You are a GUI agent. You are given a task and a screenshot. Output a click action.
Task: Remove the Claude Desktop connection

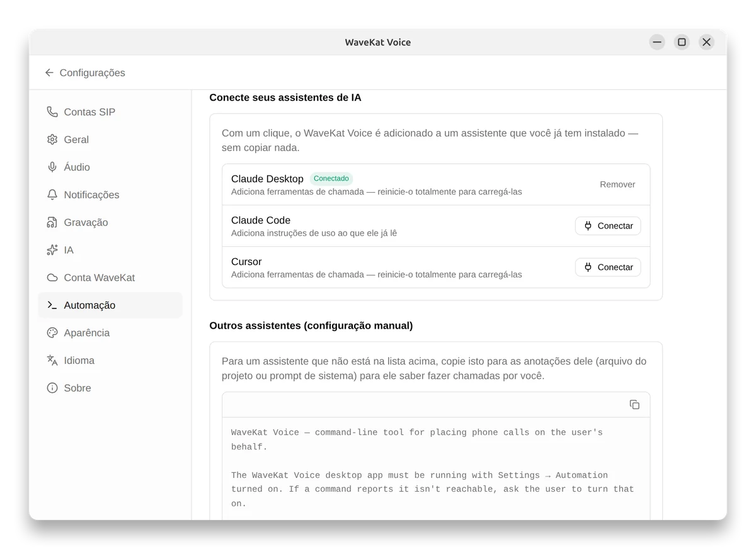click(x=617, y=184)
